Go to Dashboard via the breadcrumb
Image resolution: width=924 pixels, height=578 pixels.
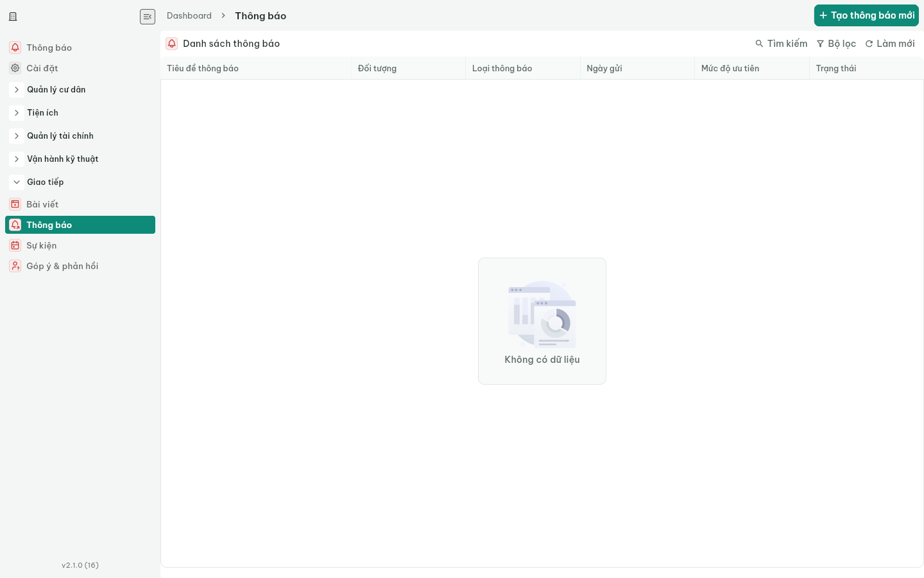[189, 16]
